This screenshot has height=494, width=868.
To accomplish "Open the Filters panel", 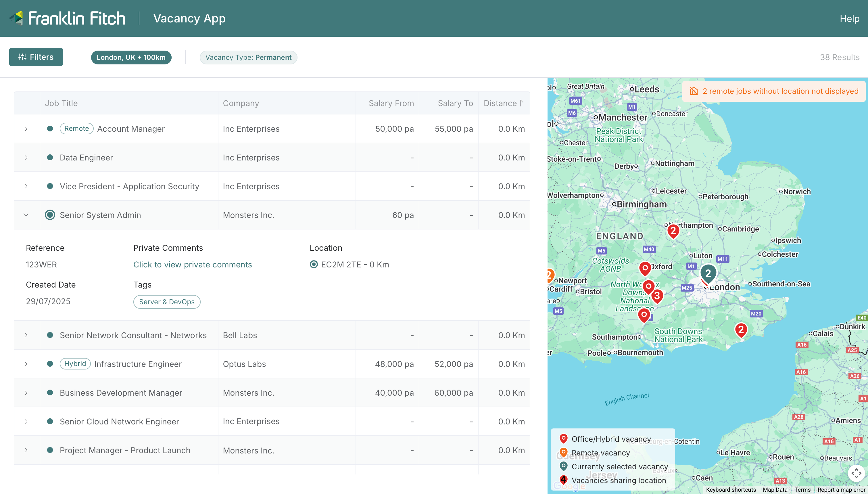I will click(x=36, y=57).
